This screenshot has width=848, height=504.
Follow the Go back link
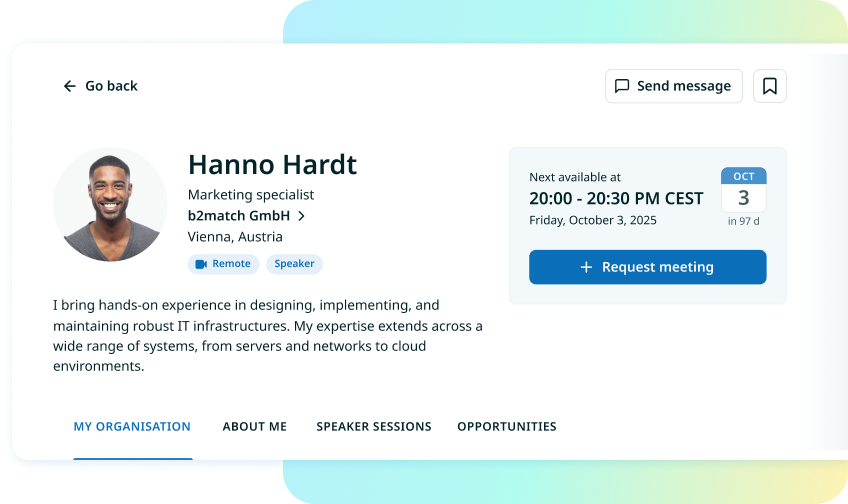click(111, 86)
